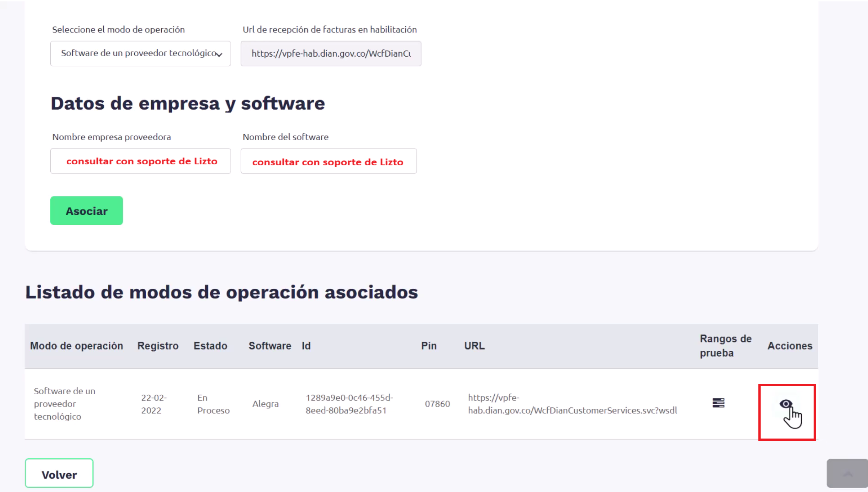Click the scroll-to-top arrow button
868x492 pixels.
click(847, 473)
